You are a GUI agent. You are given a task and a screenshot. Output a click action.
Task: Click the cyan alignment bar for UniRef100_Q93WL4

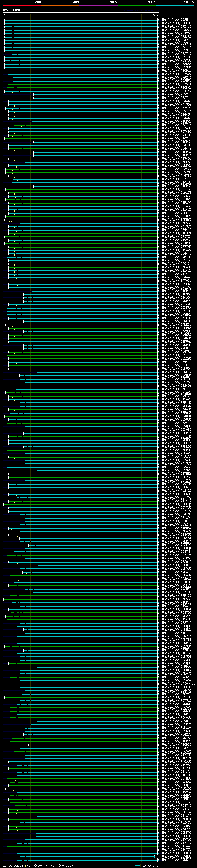pyautogui.click(x=82, y=20)
